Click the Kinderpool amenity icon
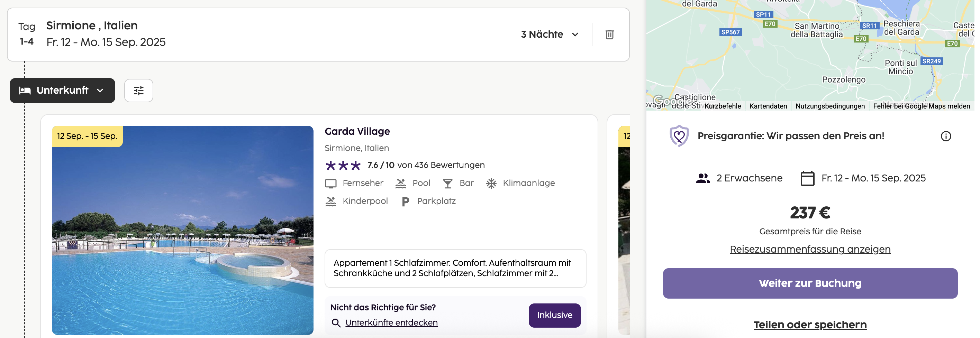Screen dimensions: 980x338 click(330, 202)
